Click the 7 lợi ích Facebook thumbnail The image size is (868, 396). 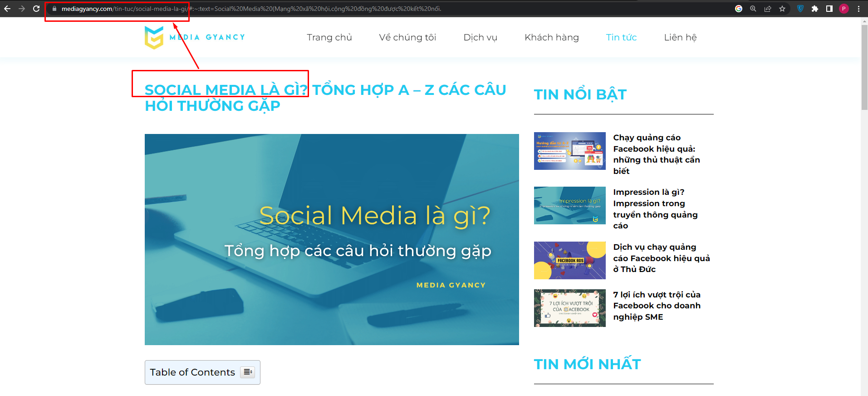pos(570,308)
